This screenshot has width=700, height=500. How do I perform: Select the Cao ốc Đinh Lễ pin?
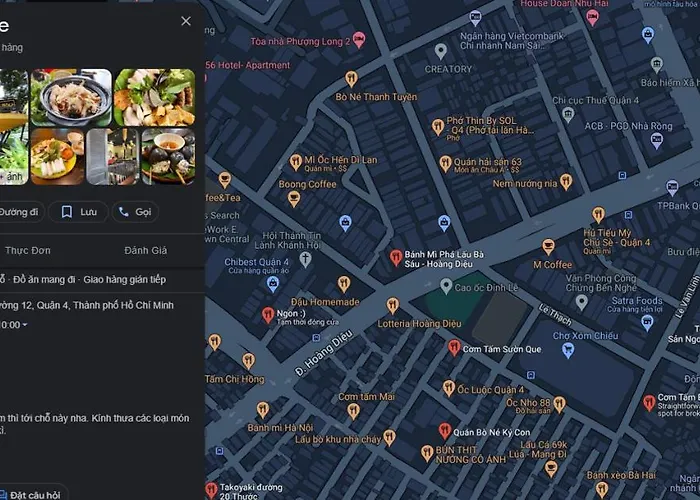446,286
